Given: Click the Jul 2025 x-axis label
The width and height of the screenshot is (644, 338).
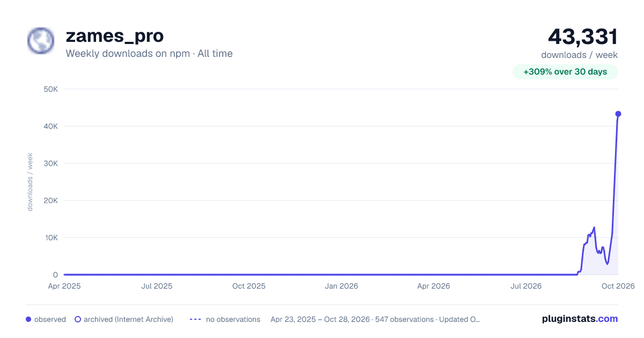Looking at the screenshot, I should (x=157, y=286).
